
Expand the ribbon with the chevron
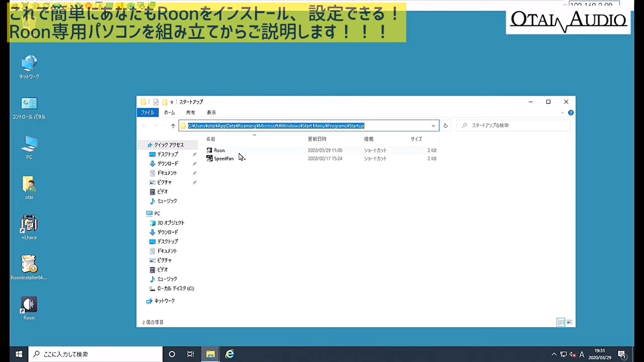pos(562,113)
